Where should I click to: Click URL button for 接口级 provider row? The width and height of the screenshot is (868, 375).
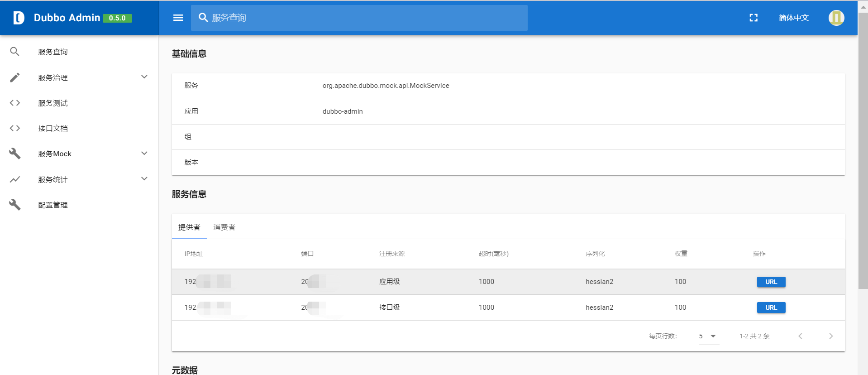pos(771,308)
